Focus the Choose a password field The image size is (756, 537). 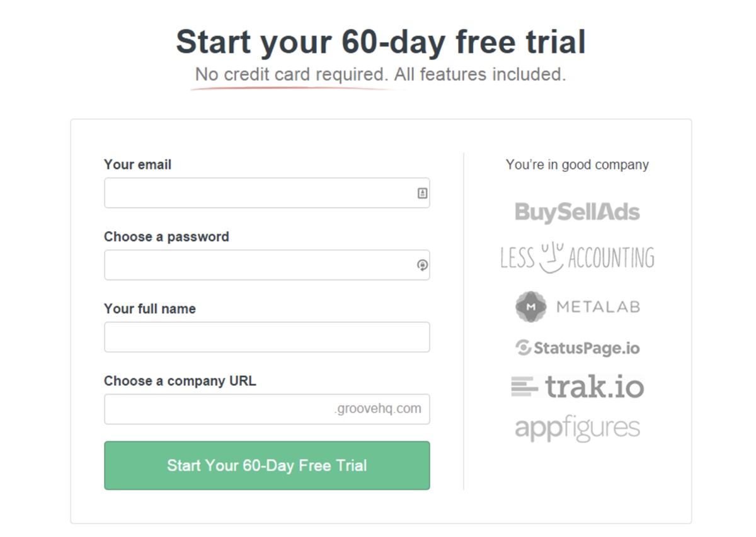tap(267, 265)
